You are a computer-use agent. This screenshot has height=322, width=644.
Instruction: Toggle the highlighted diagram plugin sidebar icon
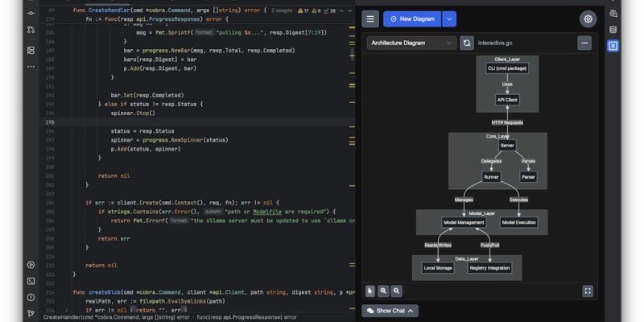[613, 46]
